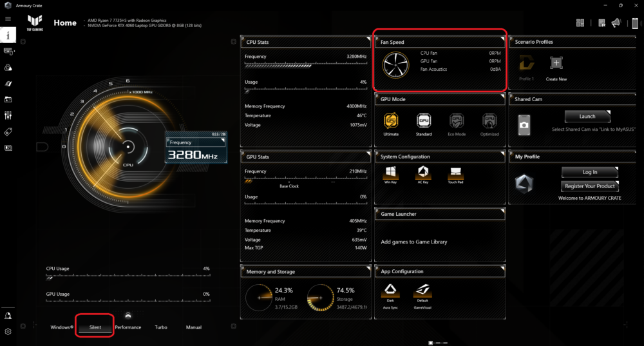
Task: Select Silent operating mode
Action: point(95,327)
